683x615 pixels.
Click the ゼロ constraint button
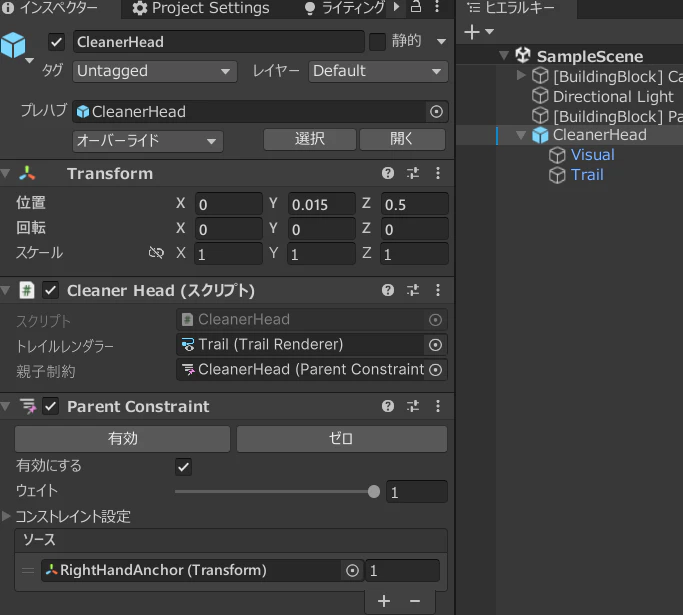pos(342,439)
